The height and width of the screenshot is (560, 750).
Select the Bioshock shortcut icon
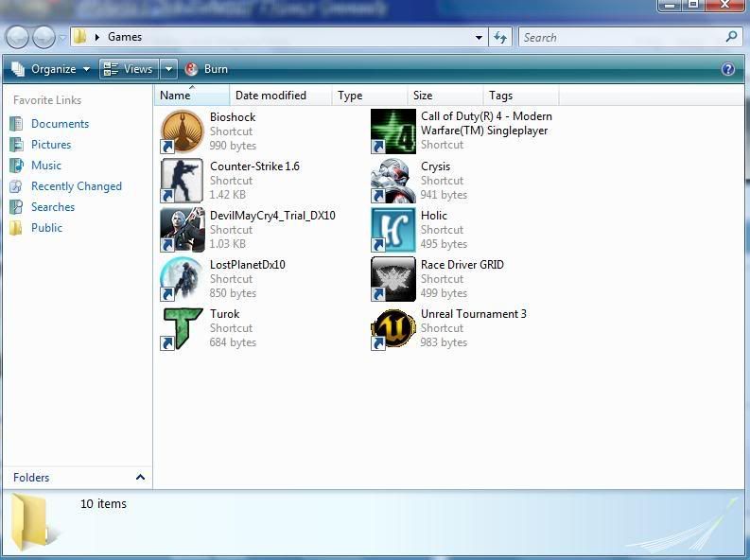(x=182, y=131)
